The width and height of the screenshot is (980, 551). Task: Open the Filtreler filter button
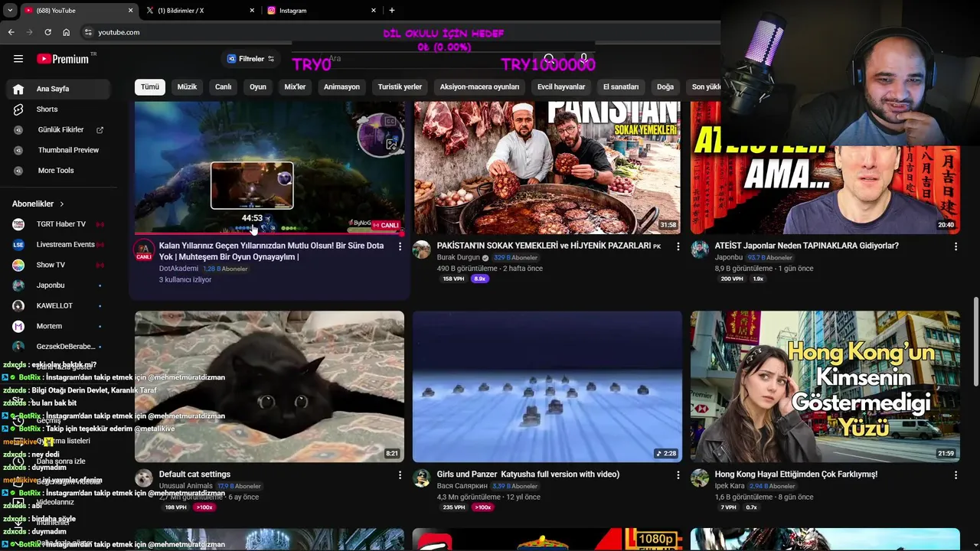coord(250,59)
